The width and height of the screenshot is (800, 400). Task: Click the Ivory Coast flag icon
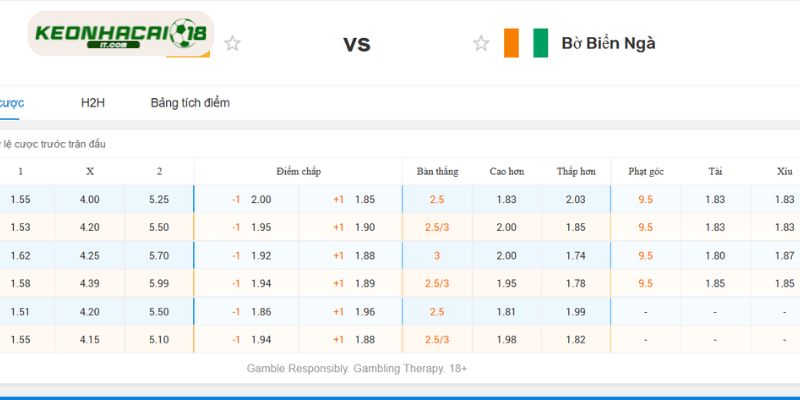(526, 43)
